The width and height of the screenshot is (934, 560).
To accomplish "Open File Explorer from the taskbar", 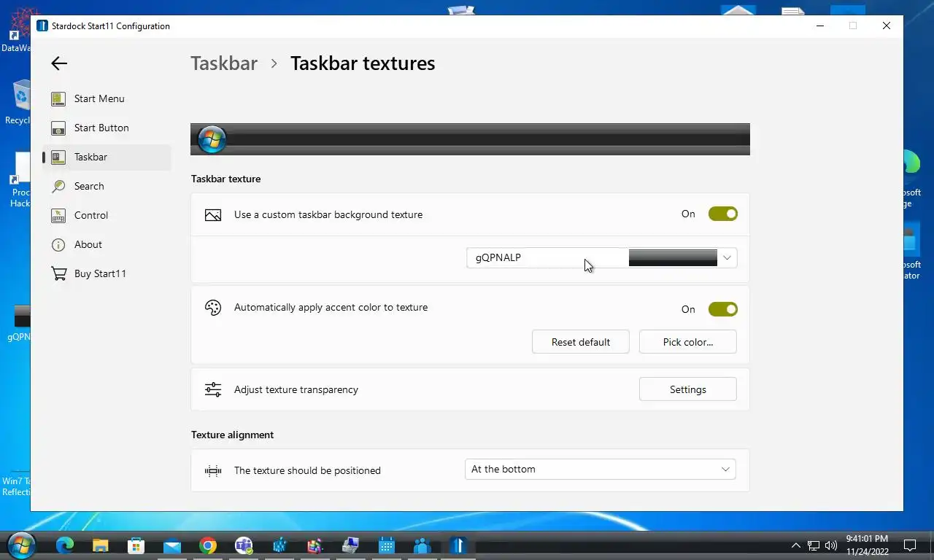I will [101, 545].
